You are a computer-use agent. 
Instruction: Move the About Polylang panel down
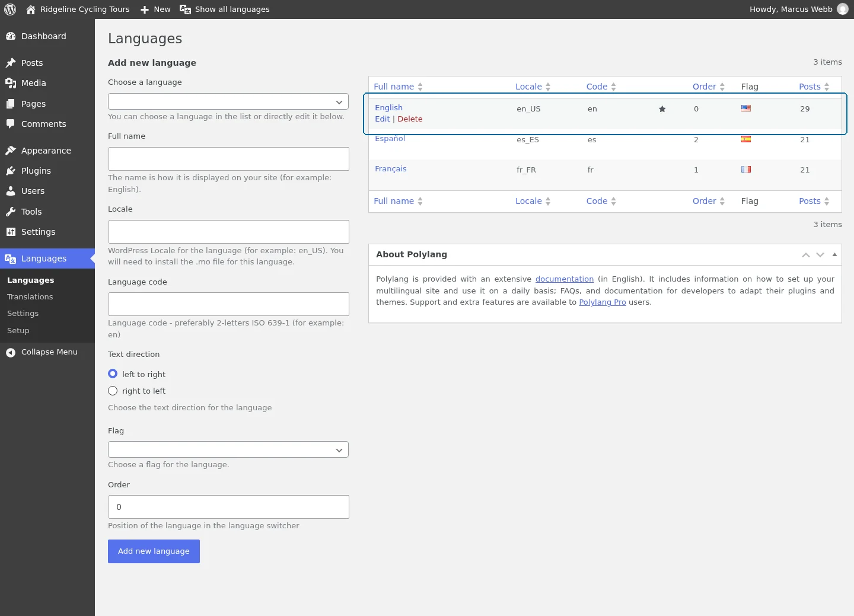[x=820, y=255]
